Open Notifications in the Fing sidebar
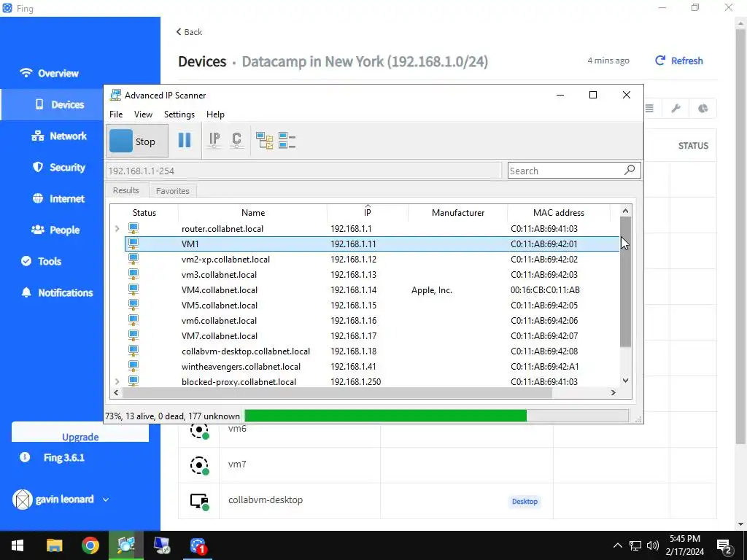 click(57, 293)
